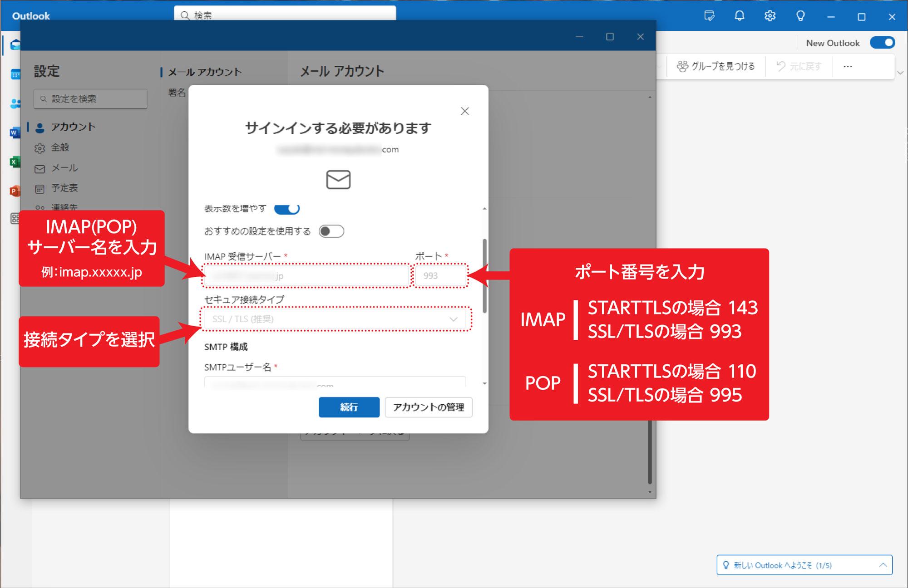Image resolution: width=908 pixels, height=588 pixels.
Task: Disable the 表示数を増やす toggle
Action: tap(291, 209)
